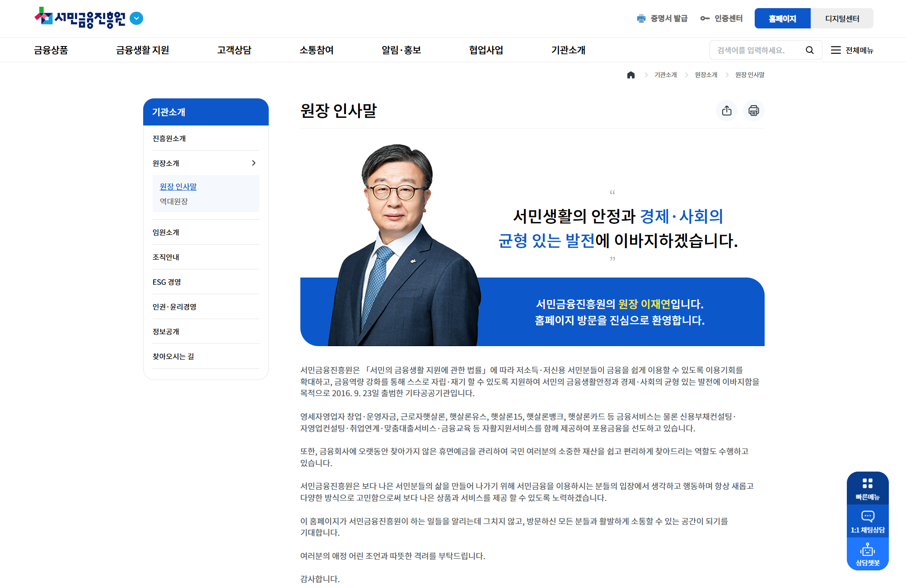Click the share icon beside page title
The height and width of the screenshot is (588, 906).
pyautogui.click(x=726, y=111)
